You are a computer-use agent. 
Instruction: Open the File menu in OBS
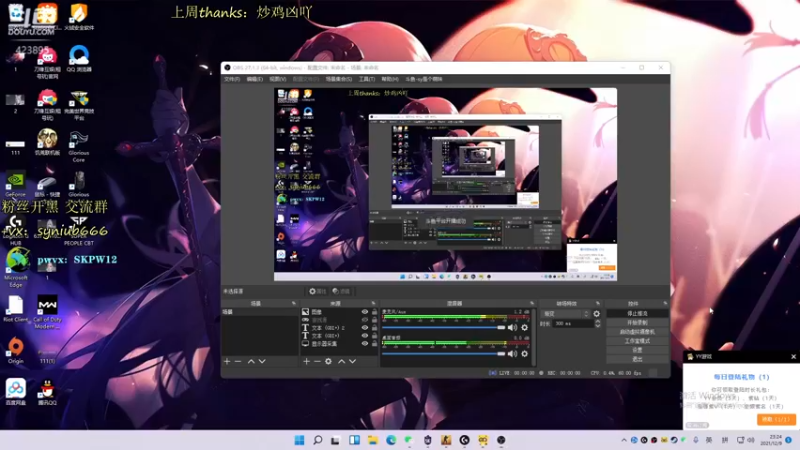tap(232, 79)
